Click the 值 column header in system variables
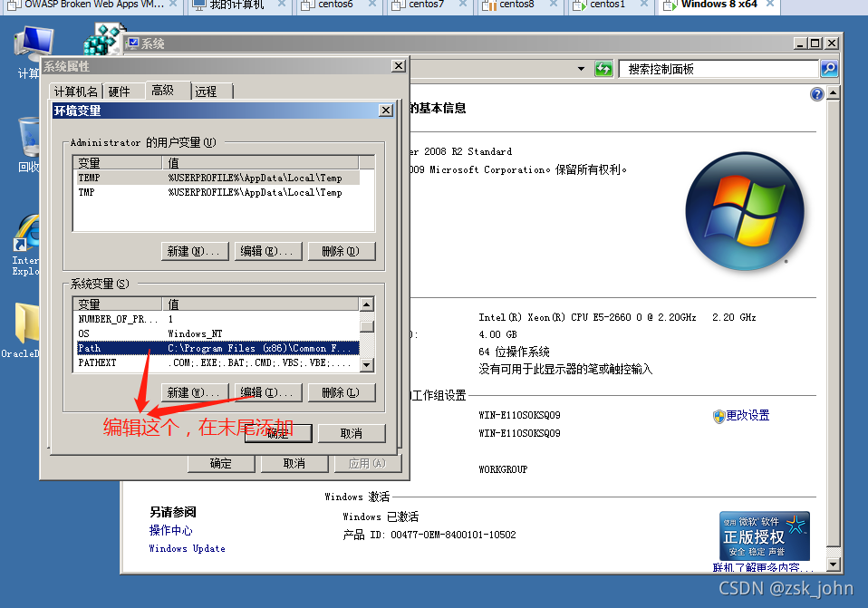 point(261,304)
